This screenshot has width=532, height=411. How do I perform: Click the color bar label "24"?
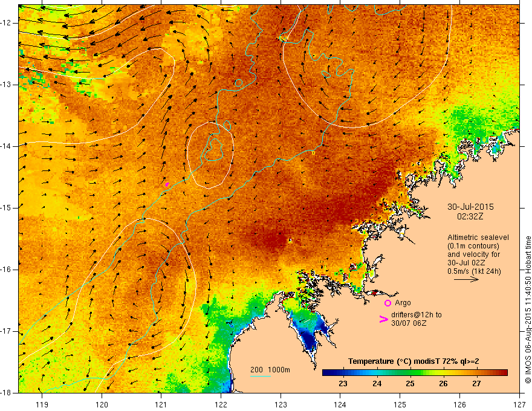click(x=377, y=384)
